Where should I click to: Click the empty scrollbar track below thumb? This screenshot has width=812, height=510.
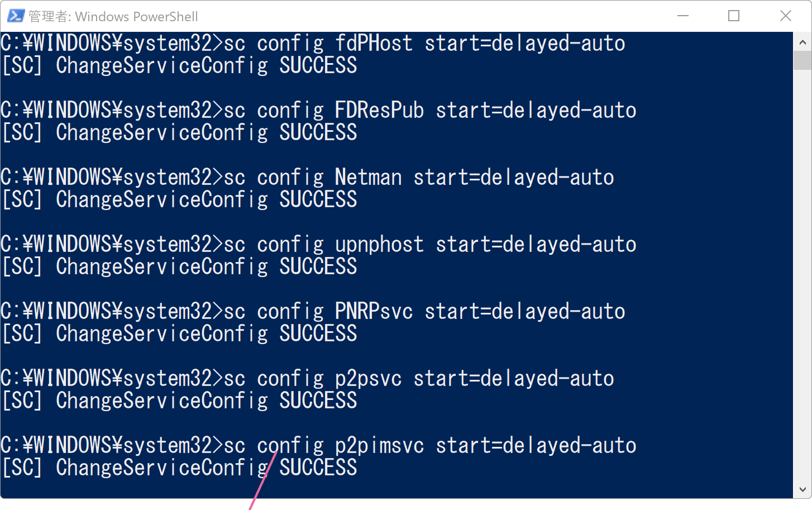point(802,275)
